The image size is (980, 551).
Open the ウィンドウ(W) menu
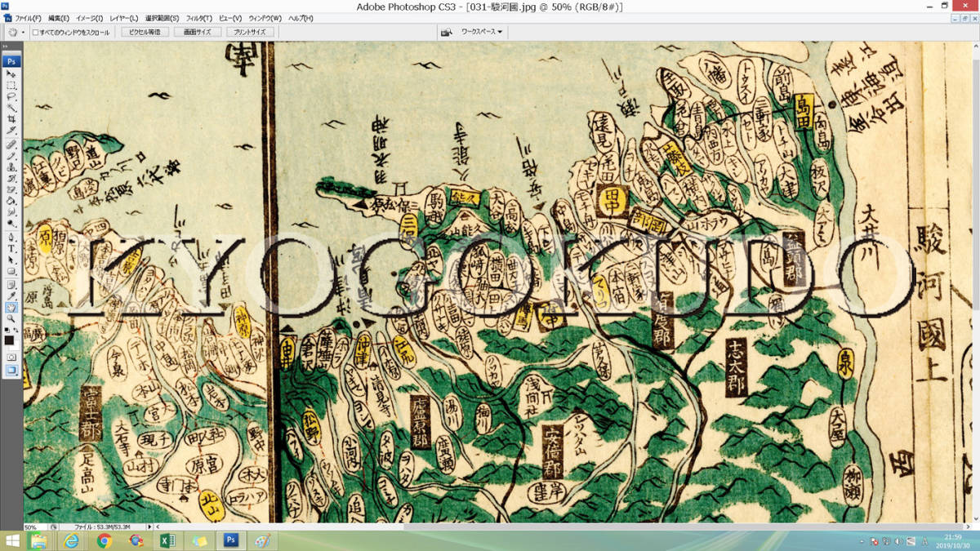[x=265, y=17]
